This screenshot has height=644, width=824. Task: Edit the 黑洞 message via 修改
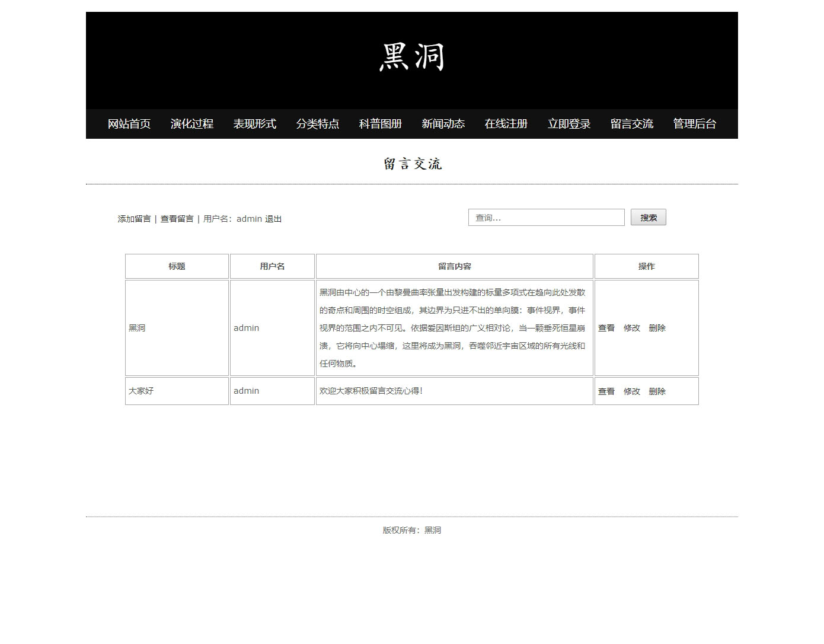632,328
